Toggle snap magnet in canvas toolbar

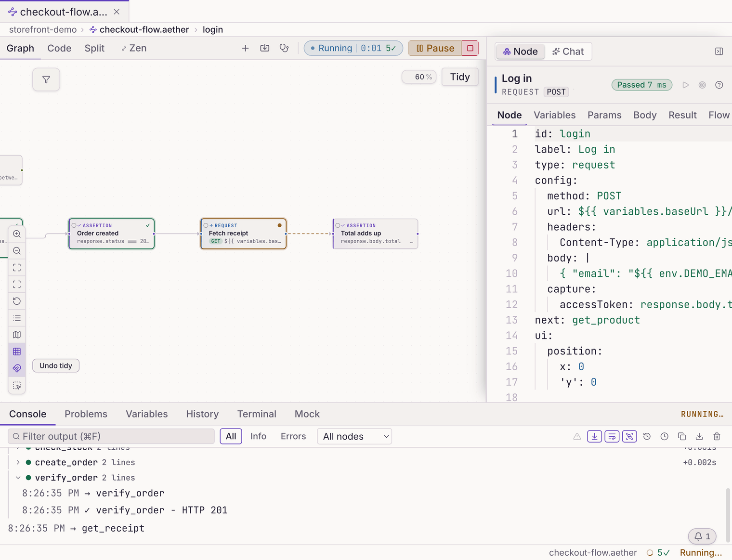[x=17, y=368]
